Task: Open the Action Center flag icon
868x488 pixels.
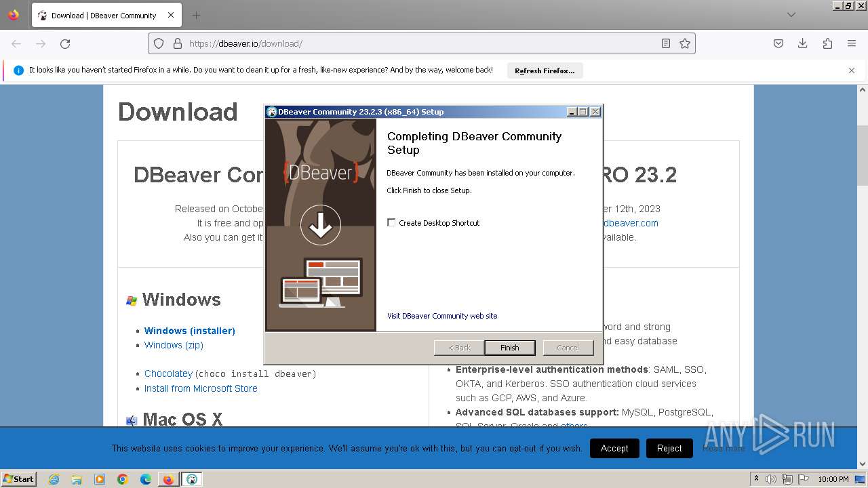Action: [x=804, y=479]
